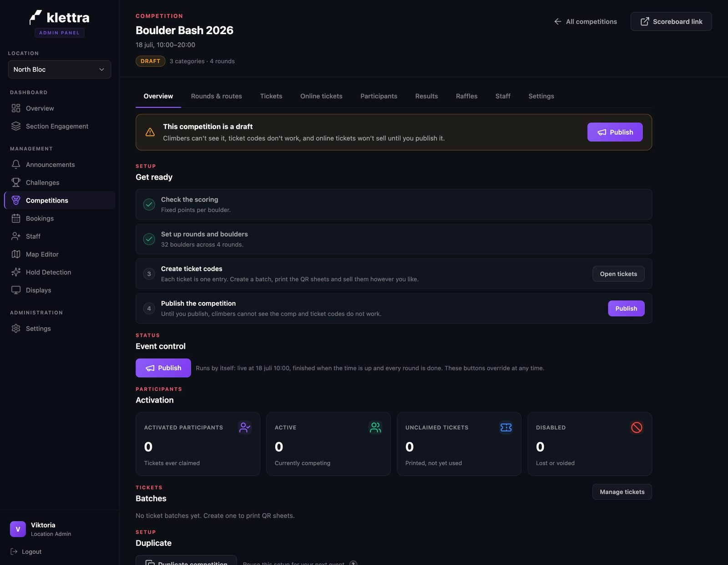Click the Settings gear icon in sidebar

pyautogui.click(x=16, y=328)
